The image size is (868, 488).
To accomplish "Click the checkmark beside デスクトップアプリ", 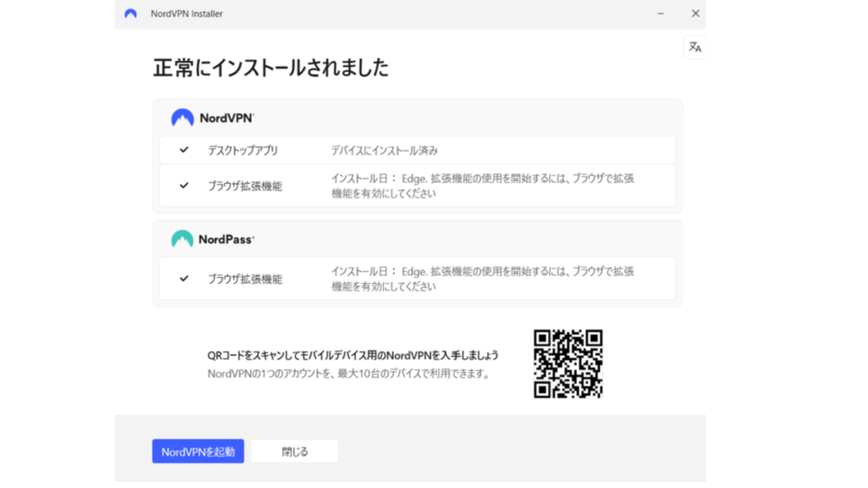I will coord(184,150).
